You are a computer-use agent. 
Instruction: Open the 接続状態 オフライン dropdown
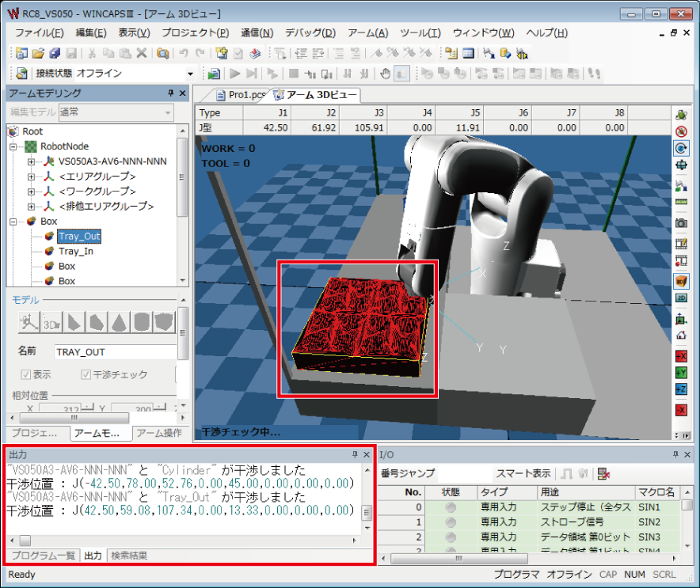click(190, 74)
